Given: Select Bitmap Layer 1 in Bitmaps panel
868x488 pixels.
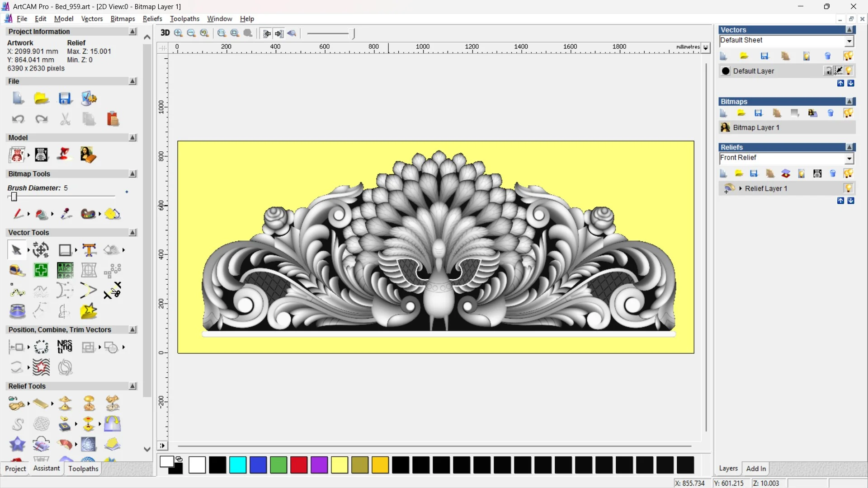Looking at the screenshot, I should (756, 127).
